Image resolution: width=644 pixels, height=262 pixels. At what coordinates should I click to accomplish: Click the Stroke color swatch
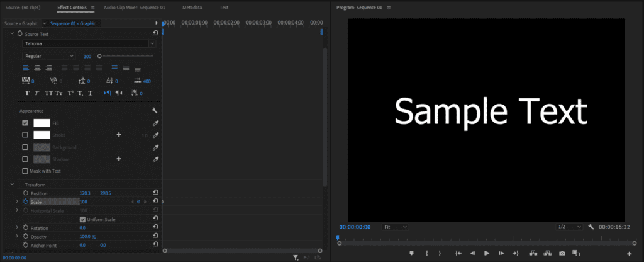pyautogui.click(x=42, y=135)
